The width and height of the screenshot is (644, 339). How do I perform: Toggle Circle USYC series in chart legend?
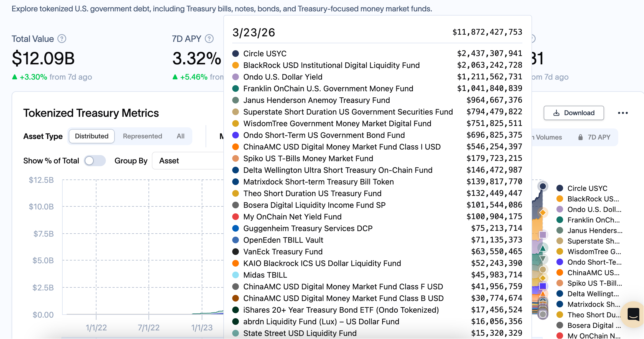[x=587, y=188]
